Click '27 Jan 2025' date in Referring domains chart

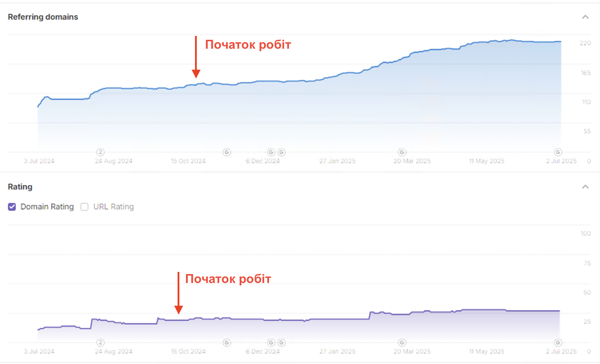[x=337, y=161]
